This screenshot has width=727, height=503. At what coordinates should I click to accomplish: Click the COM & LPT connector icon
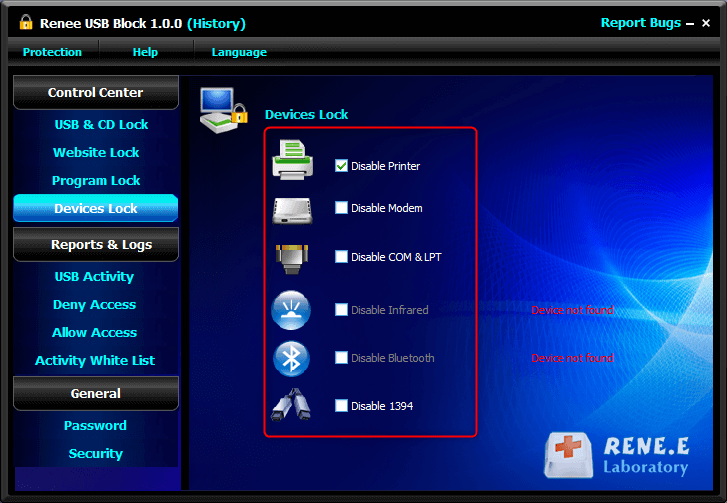click(x=292, y=259)
